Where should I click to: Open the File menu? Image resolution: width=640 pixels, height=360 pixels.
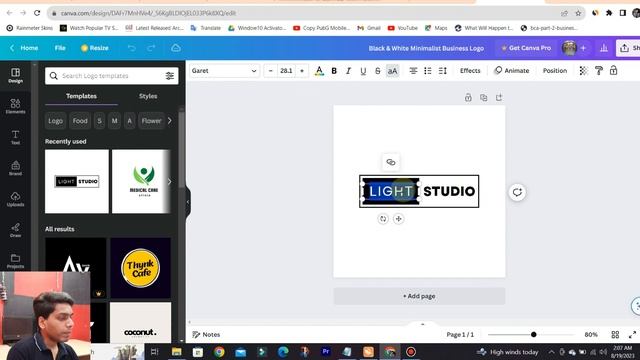click(60, 48)
